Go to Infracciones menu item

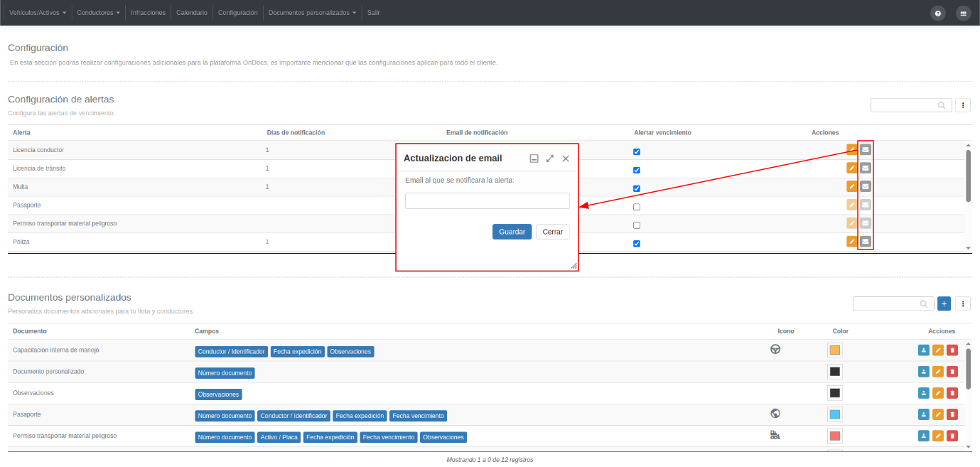pyautogui.click(x=148, y=13)
